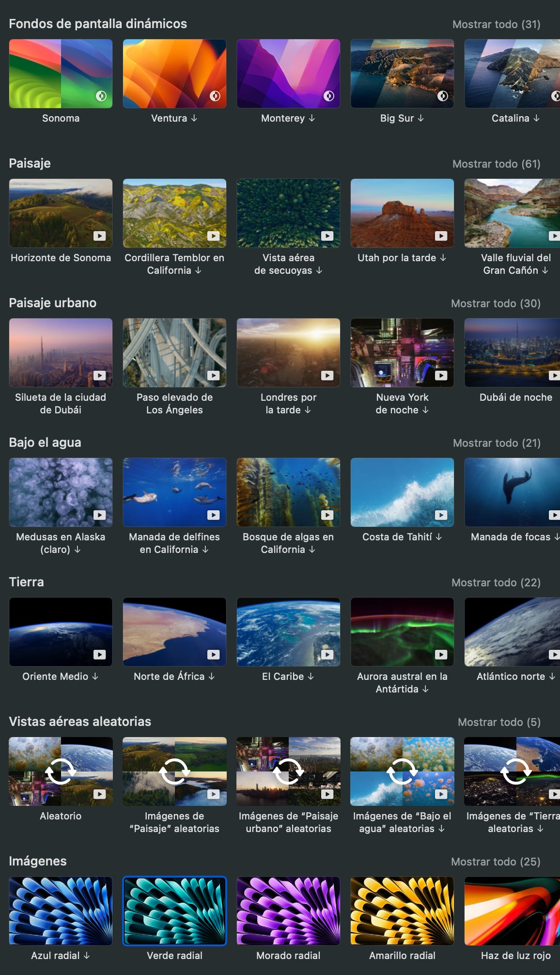Click the Utah por la tarde label

tap(402, 258)
